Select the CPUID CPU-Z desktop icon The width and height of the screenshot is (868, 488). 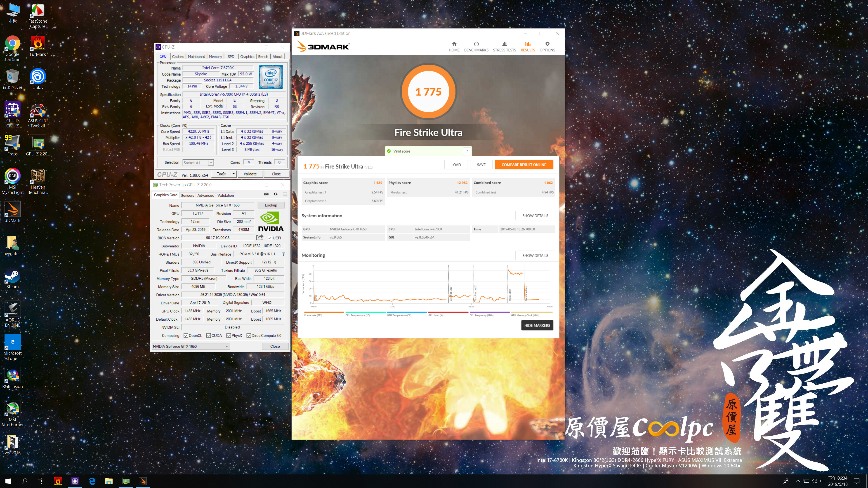[x=12, y=115]
